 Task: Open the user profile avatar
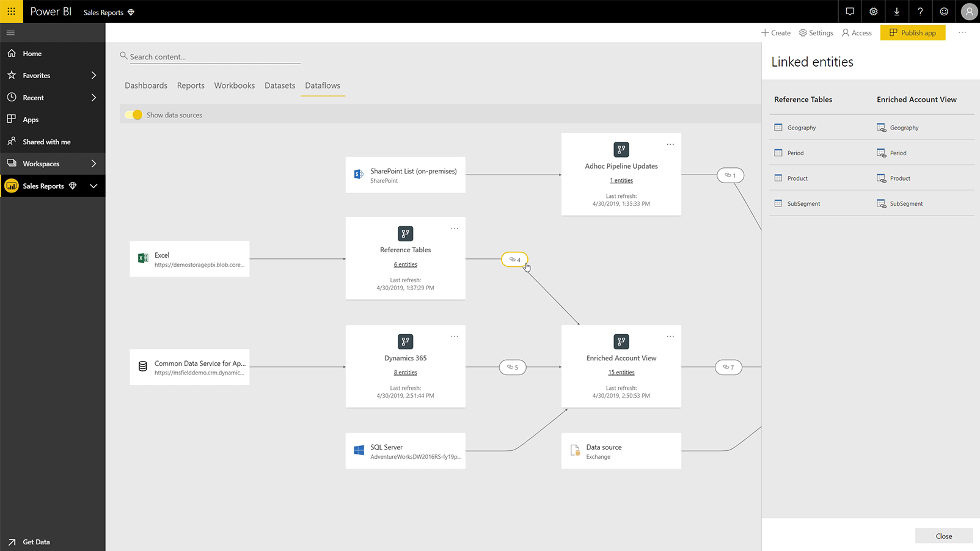tap(969, 12)
